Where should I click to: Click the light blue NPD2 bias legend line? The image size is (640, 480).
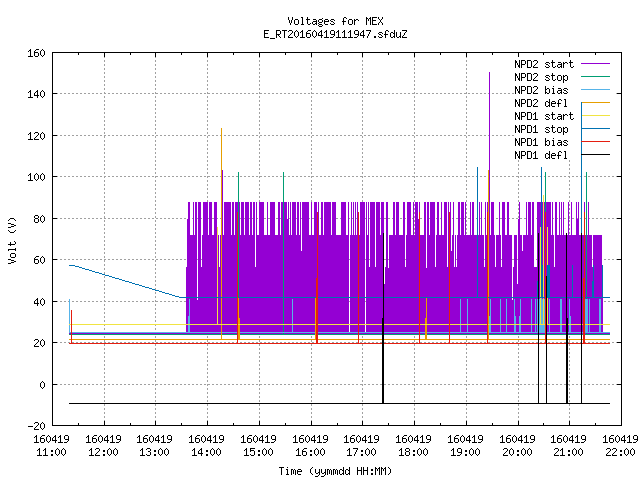(596, 90)
